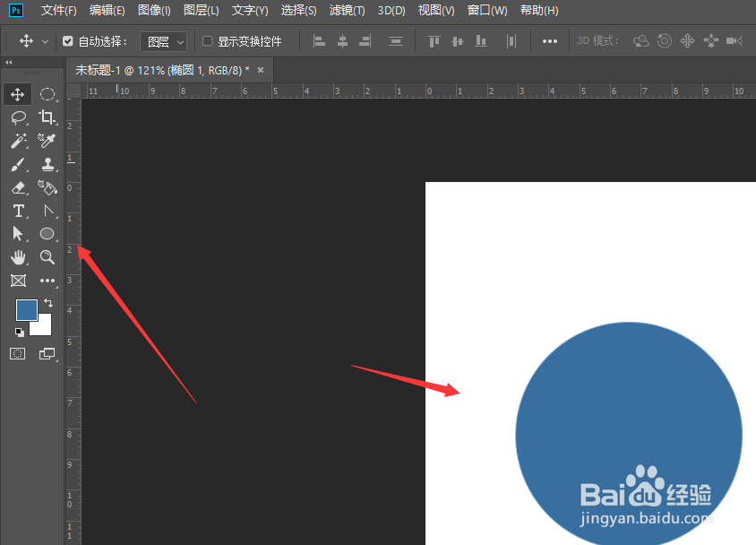Align vertical centers
Viewport: 756px width, 545px height.
[458, 41]
